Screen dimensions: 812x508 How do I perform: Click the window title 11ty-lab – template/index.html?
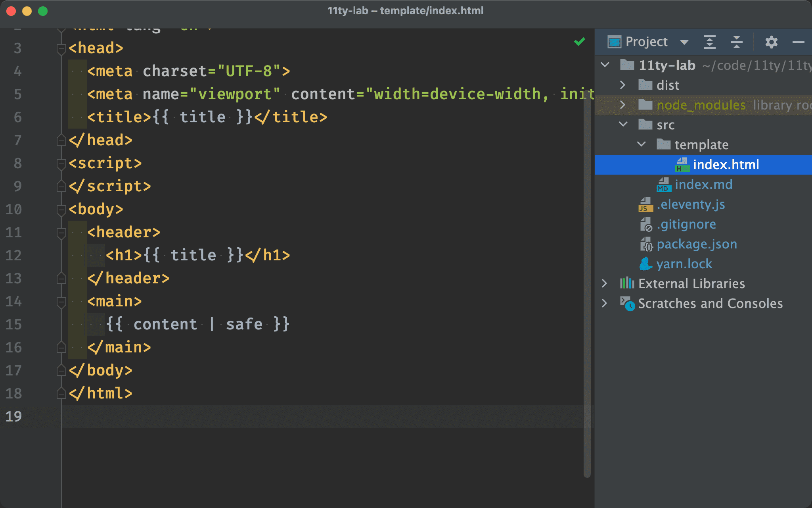click(x=406, y=11)
